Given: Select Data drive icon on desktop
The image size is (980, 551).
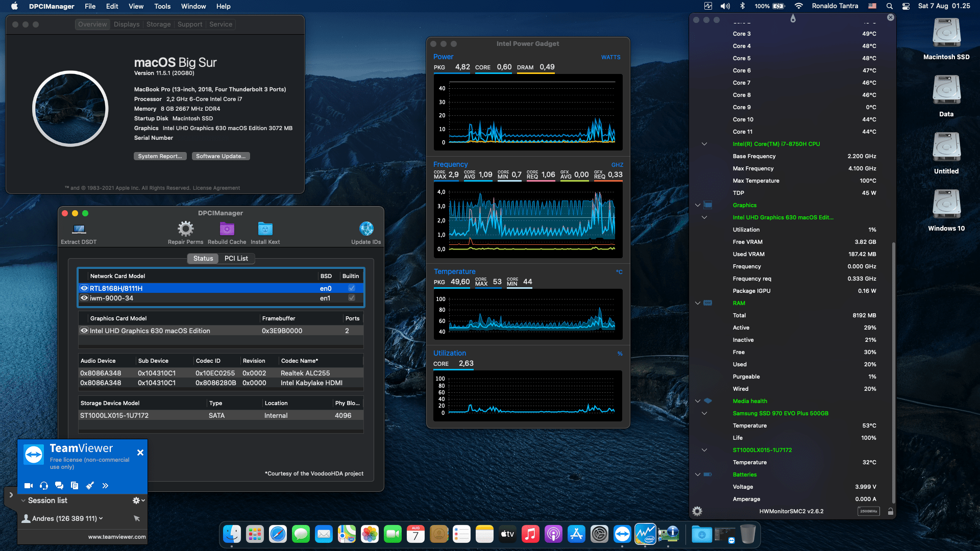Looking at the screenshot, I should coord(946,90).
